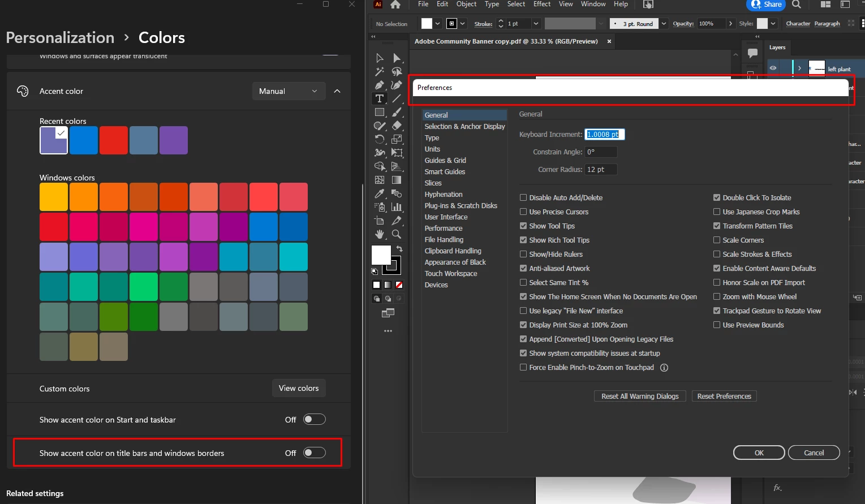Screen dimensions: 865x504
Task: Enable Show/Hide Rulers checkbox
Action: click(523, 254)
